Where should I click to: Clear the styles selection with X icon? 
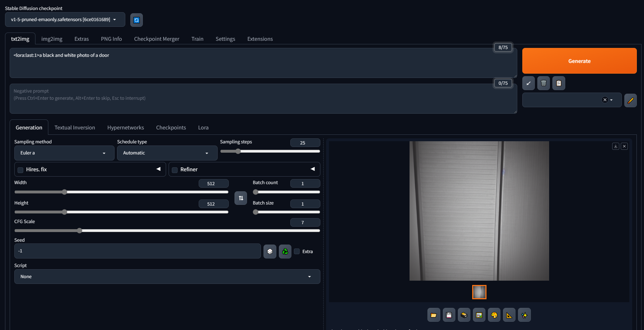tap(605, 100)
